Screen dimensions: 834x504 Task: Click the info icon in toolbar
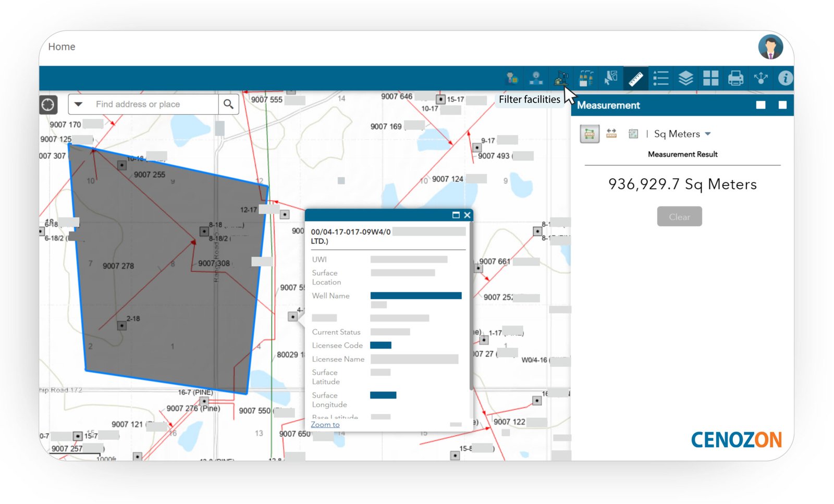pyautogui.click(x=785, y=78)
